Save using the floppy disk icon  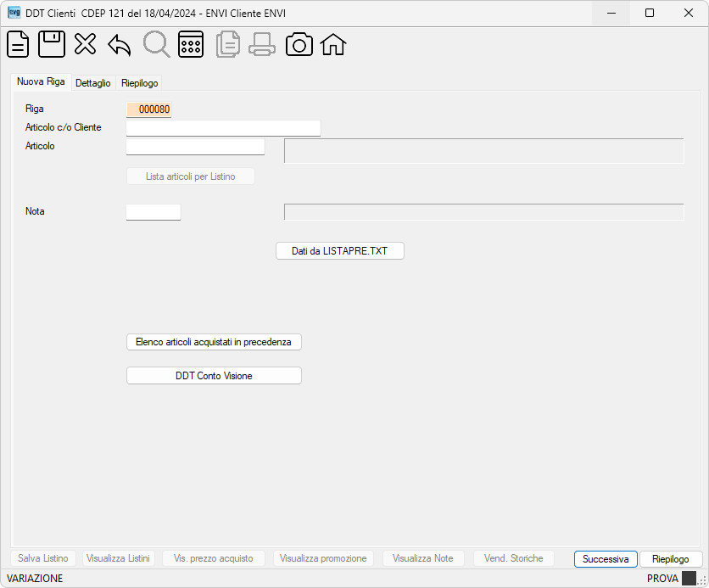point(52,44)
